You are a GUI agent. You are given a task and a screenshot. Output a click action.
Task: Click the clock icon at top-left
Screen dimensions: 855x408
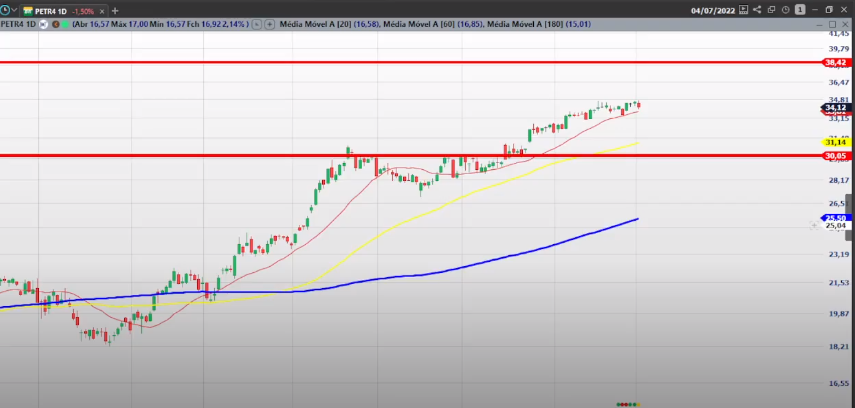7,10
